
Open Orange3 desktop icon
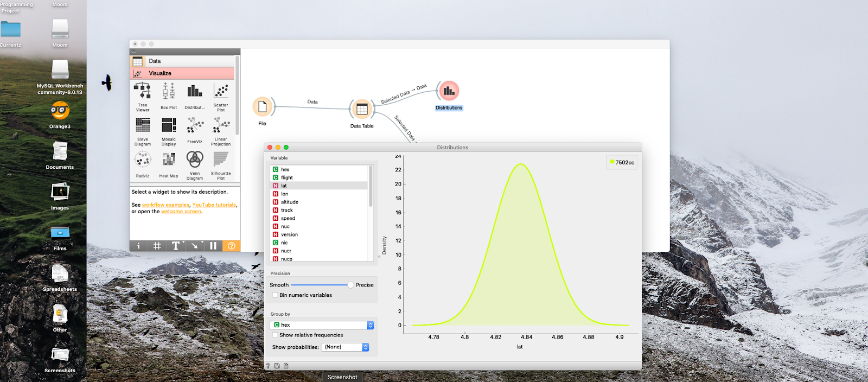coord(60,111)
